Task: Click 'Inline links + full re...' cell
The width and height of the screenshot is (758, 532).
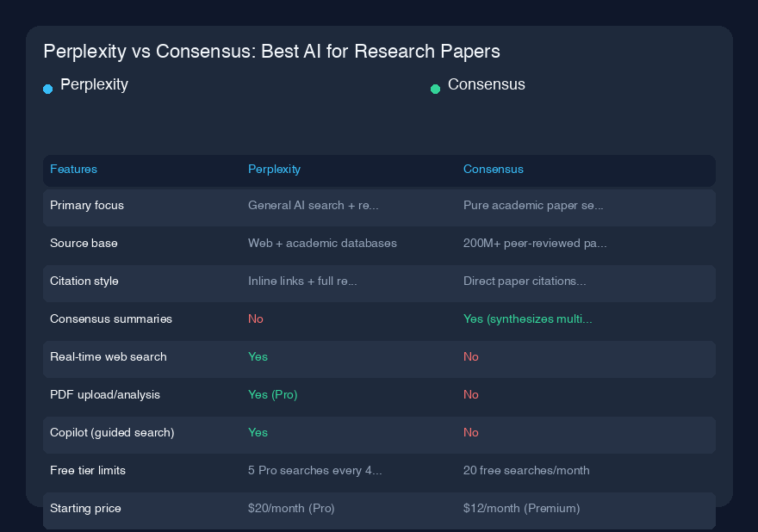Action: [x=302, y=281]
